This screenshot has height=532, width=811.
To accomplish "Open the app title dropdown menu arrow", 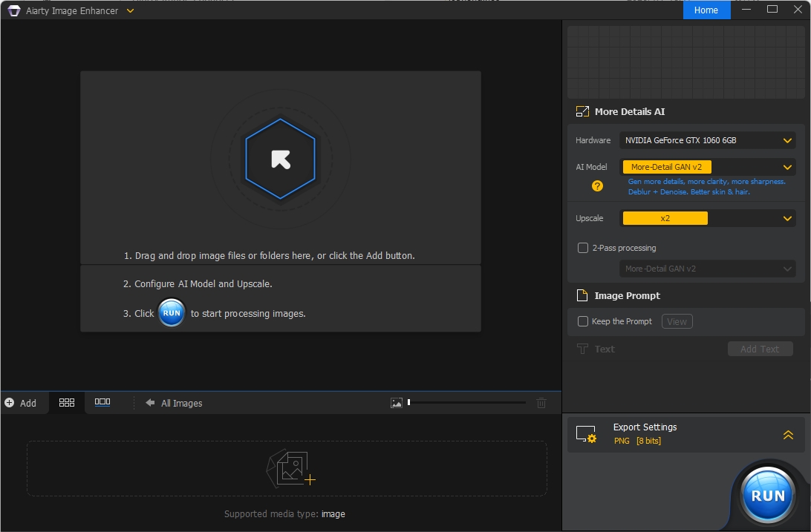I will (131, 11).
